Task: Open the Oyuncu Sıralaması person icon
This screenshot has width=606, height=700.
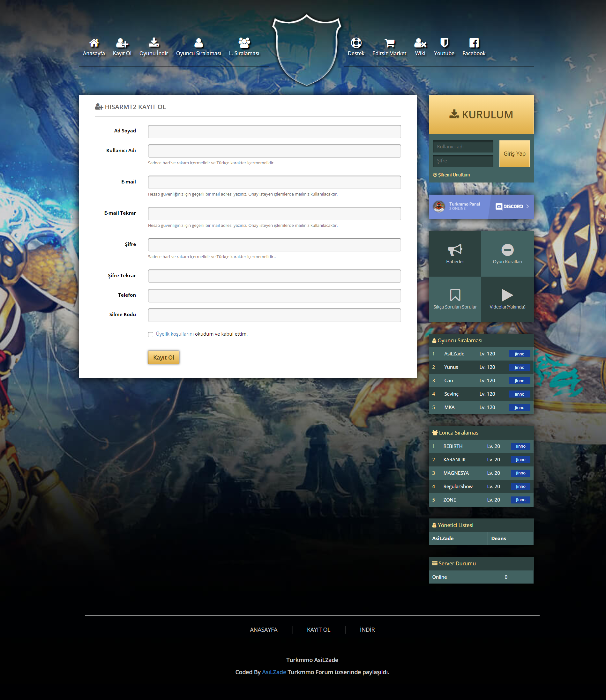Action: pyautogui.click(x=198, y=43)
